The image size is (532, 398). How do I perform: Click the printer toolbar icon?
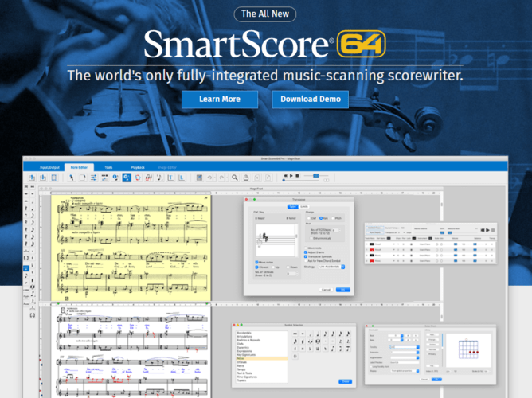(x=245, y=178)
